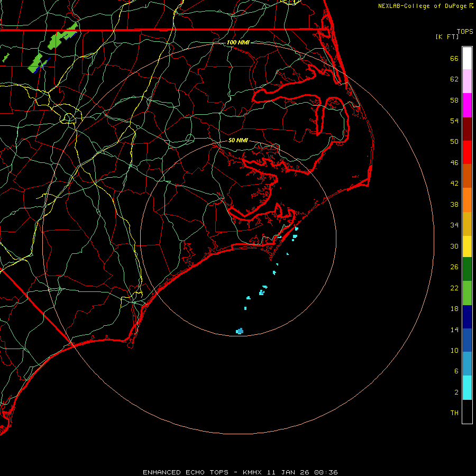Select the cyan swatch near the legend bottom
The image size is (476, 476).
(467, 387)
